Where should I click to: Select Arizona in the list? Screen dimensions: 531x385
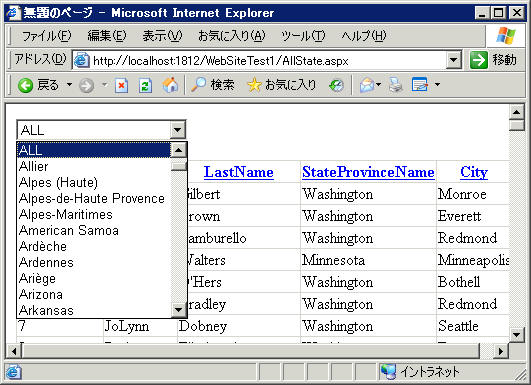tap(94, 294)
